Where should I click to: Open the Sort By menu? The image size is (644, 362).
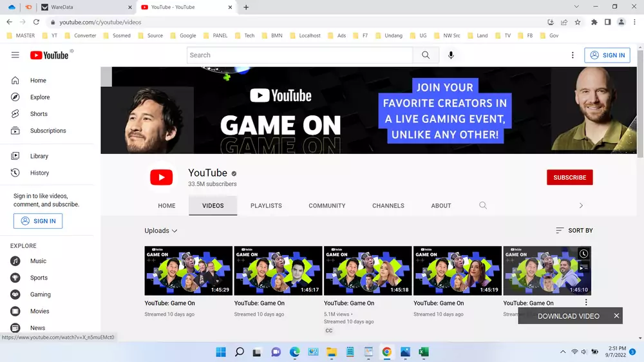point(574,231)
